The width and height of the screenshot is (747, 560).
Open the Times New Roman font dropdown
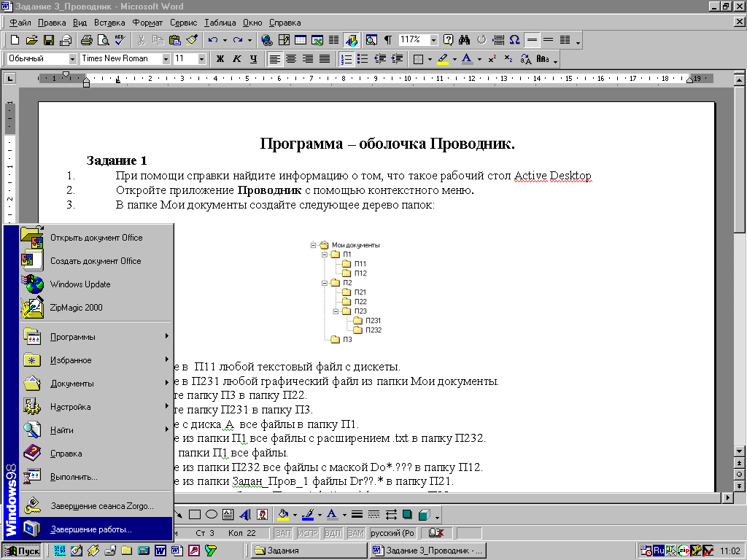click(x=166, y=58)
